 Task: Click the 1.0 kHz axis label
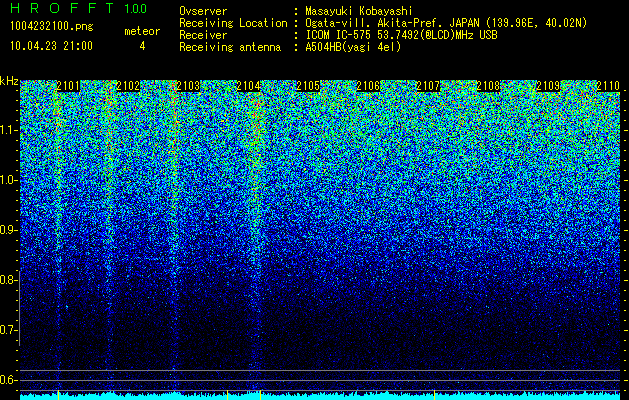coord(8,180)
